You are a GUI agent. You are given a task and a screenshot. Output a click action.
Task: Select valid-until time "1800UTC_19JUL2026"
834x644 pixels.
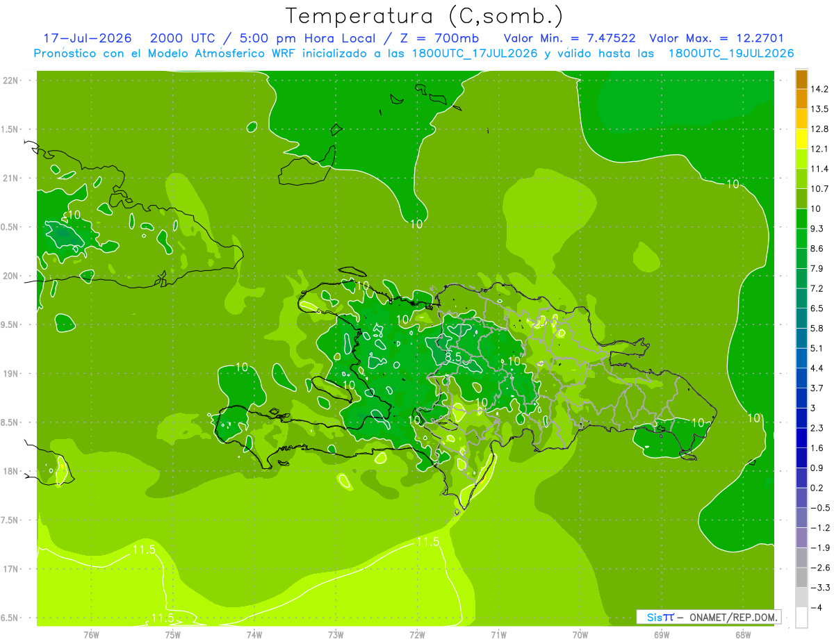pos(730,53)
